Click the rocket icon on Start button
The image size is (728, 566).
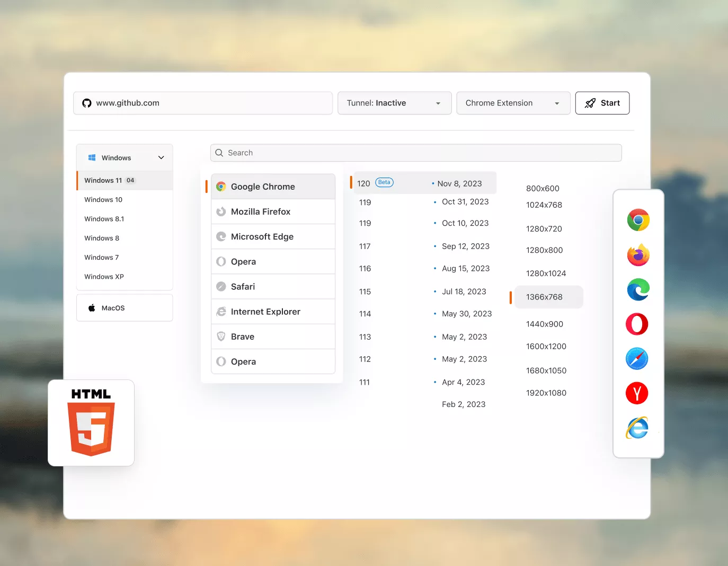click(x=590, y=103)
